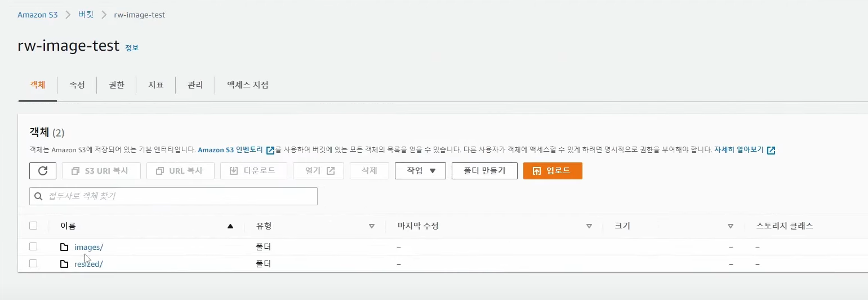
Task: Click the folder icon beside images/
Action: coord(64,247)
